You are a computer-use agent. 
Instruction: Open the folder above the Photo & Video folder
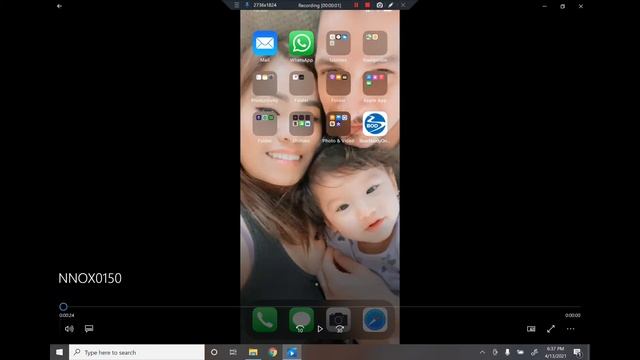click(x=338, y=83)
